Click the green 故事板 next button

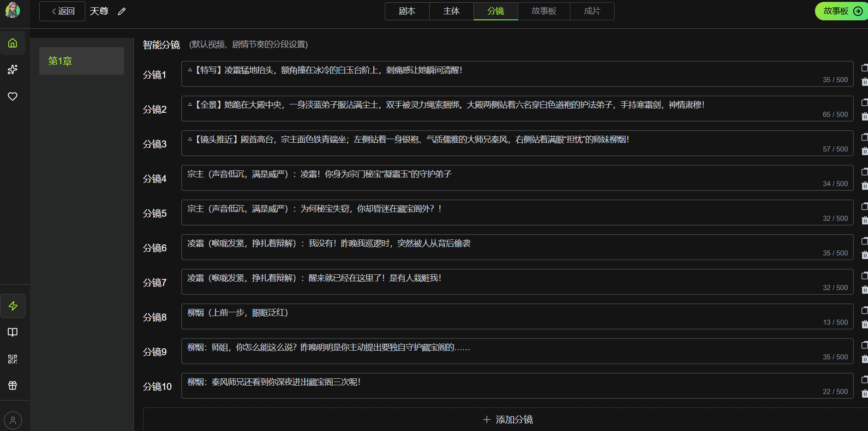coord(841,11)
